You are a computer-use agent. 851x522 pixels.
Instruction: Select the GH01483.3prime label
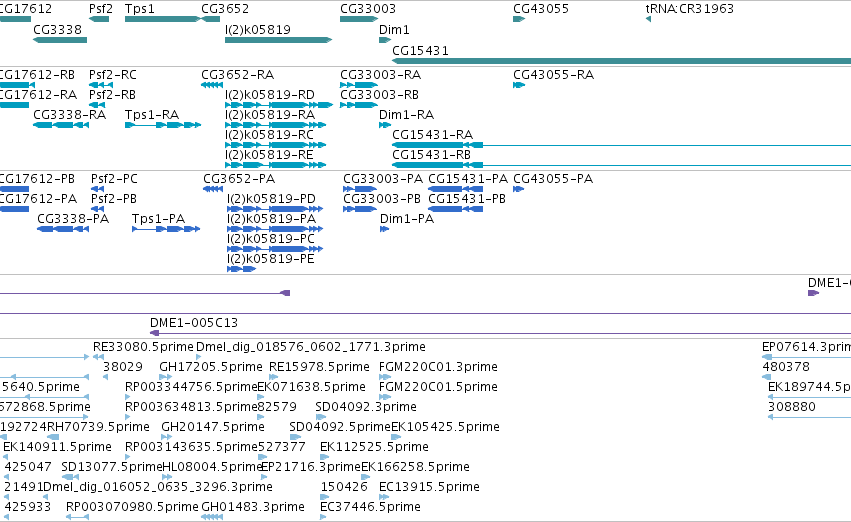click(252, 507)
